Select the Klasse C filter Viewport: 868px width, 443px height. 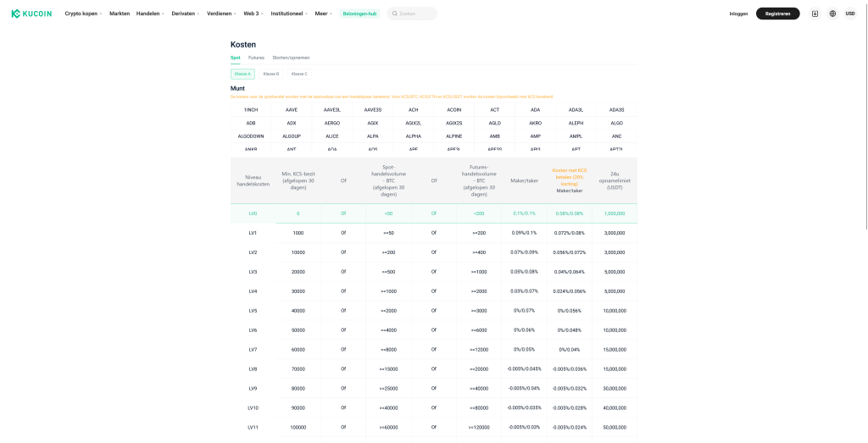coord(299,74)
